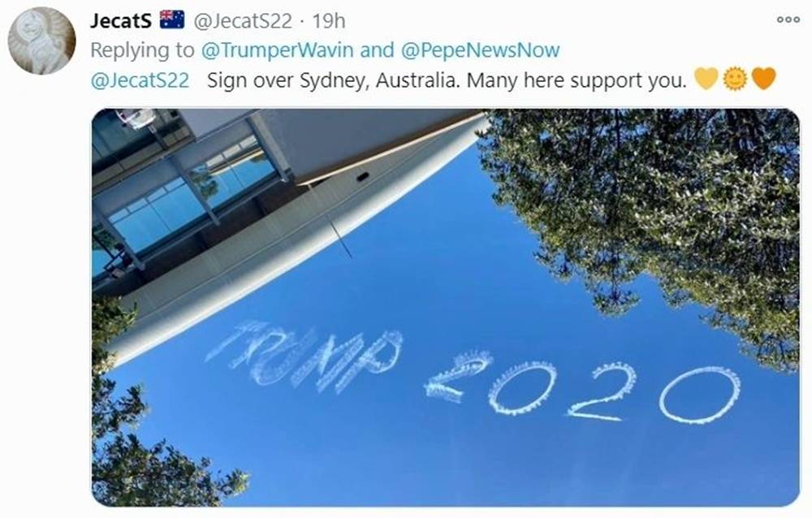Click the TRUMP skywriting in the photo
Image resolution: width=812 pixels, height=518 pixels.
click(304, 356)
